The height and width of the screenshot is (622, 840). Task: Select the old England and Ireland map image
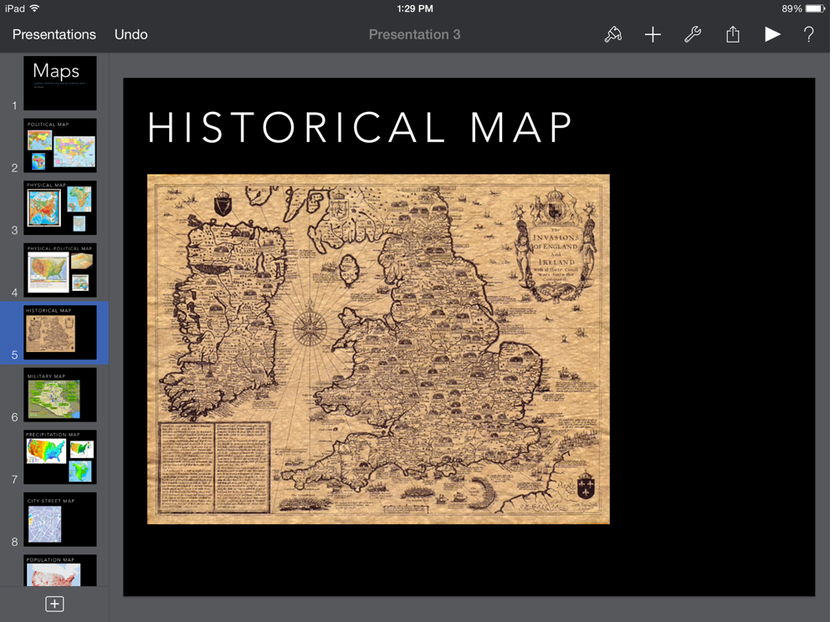point(378,349)
